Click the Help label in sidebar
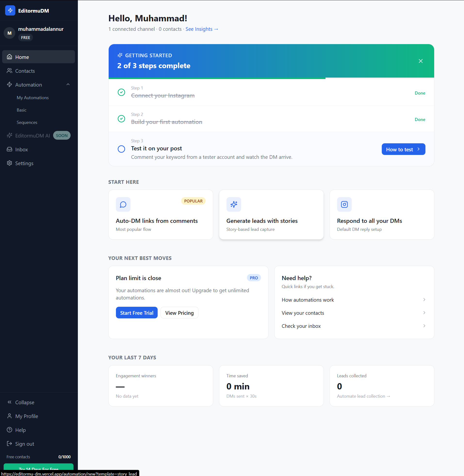 pos(20,430)
